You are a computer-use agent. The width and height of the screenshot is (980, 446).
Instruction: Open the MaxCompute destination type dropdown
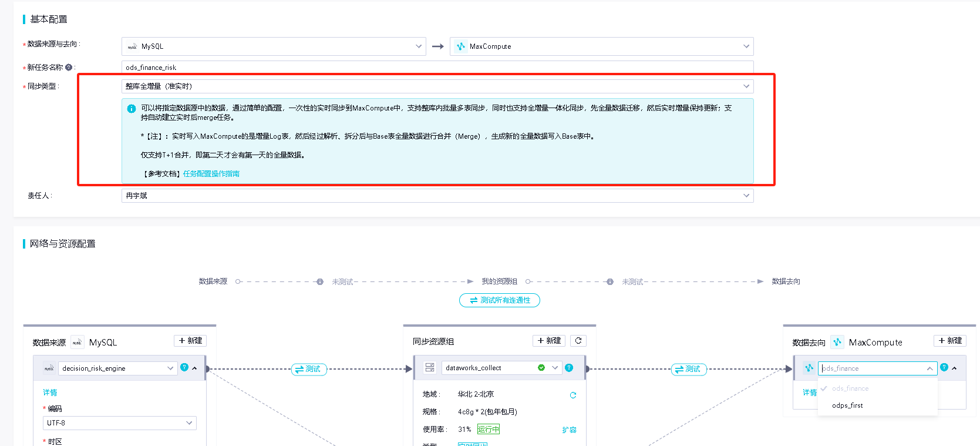tap(601, 46)
